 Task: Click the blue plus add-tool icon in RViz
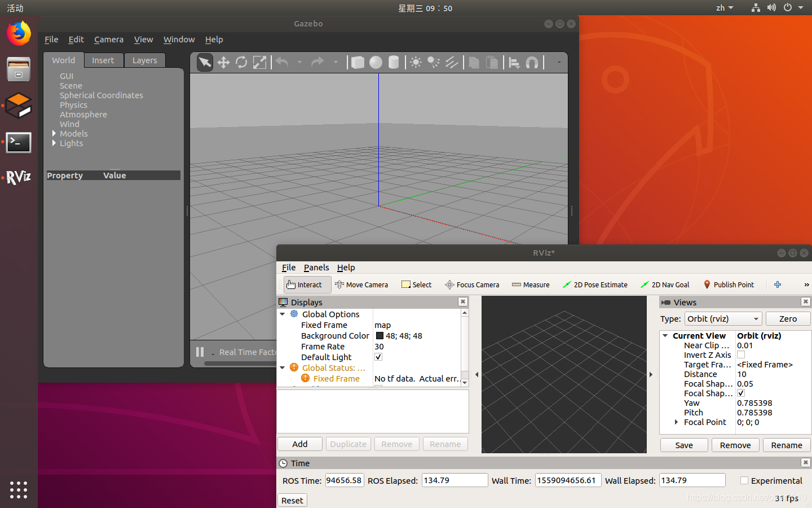coord(778,284)
